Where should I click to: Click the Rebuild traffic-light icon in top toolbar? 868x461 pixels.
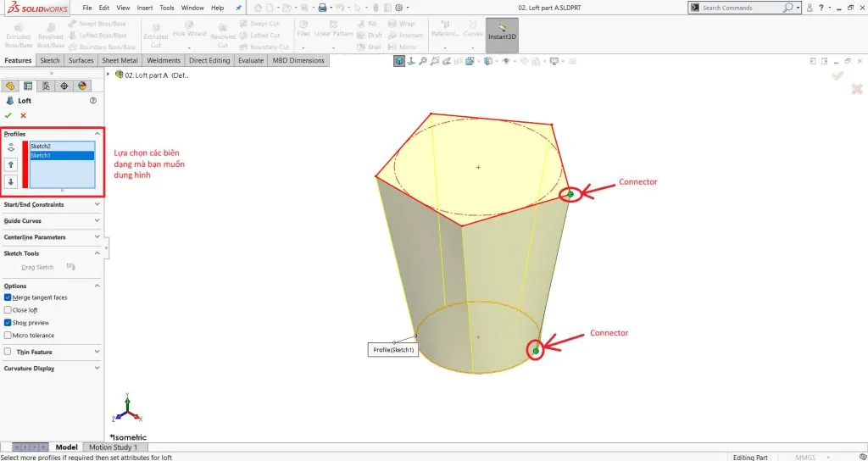click(376, 8)
